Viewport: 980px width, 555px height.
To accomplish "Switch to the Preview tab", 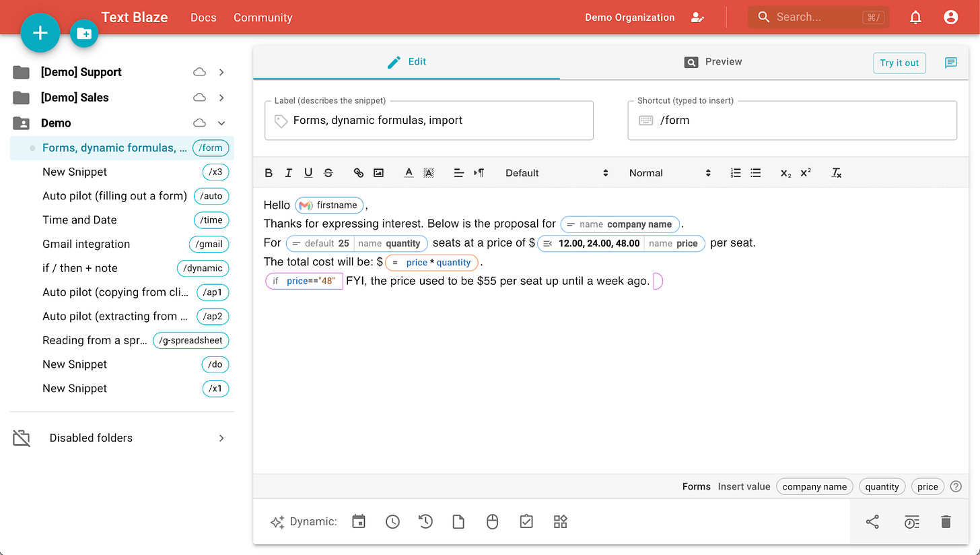I will [x=713, y=62].
